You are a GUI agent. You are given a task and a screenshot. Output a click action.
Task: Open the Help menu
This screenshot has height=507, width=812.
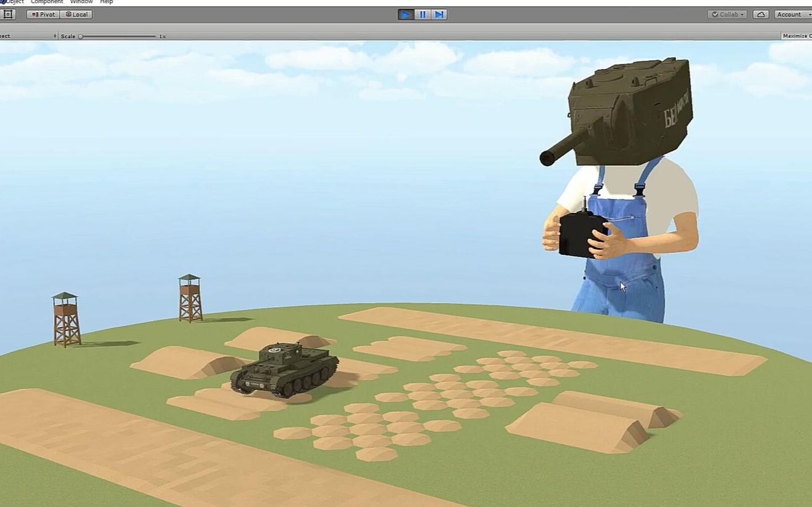pyautogui.click(x=107, y=2)
